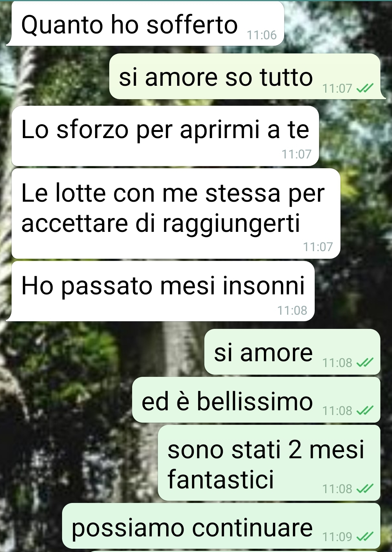This screenshot has height=552, width=392.
Task: Tap the read ticks next to 'possiamo continuare'
Action: coord(365,536)
